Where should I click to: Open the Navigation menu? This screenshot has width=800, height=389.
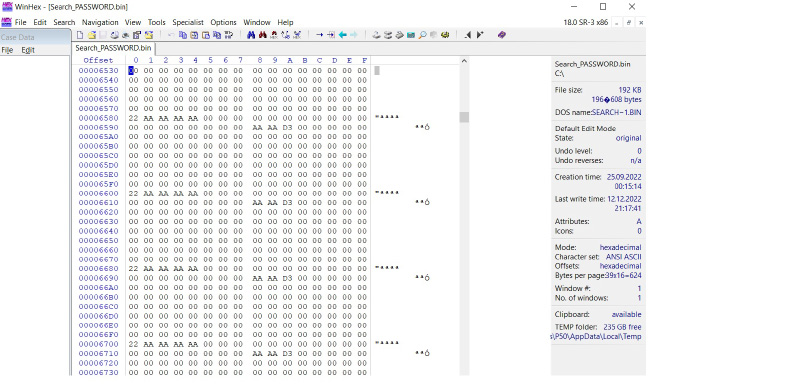click(x=100, y=22)
